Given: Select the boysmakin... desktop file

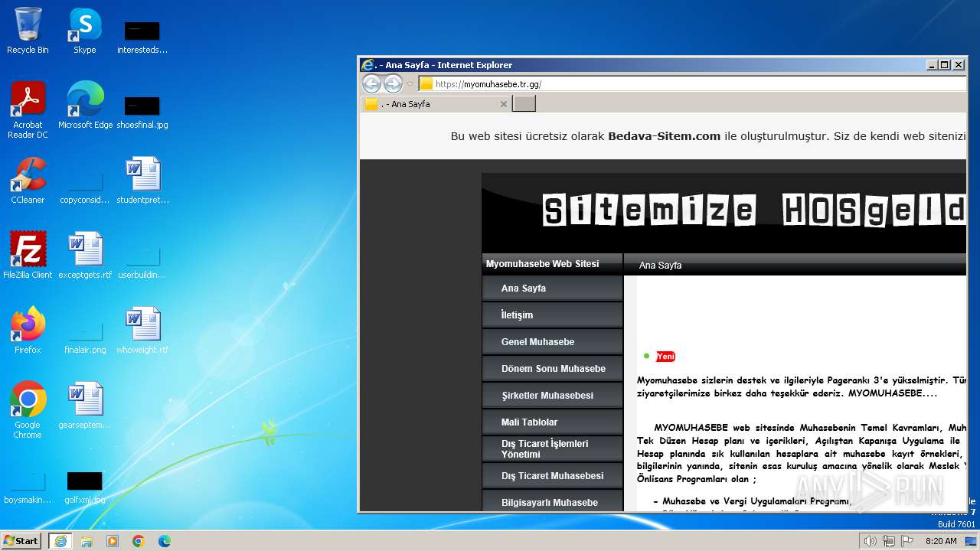Looking at the screenshot, I should point(28,487).
